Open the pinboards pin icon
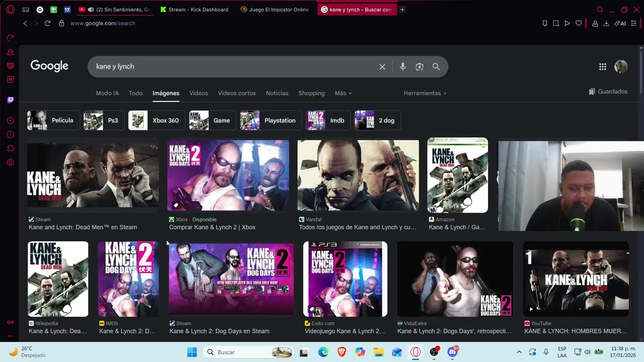The height and width of the screenshot is (362, 644). pyautogui.click(x=545, y=23)
